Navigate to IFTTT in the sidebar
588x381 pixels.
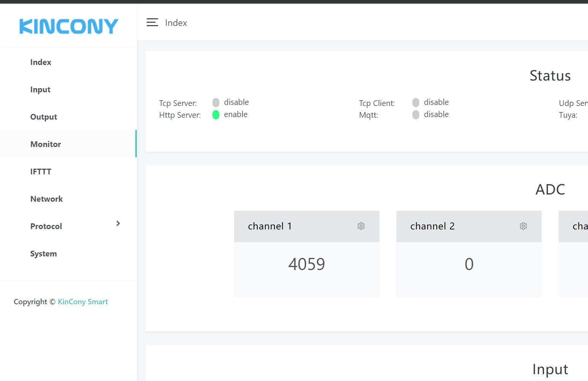(41, 172)
